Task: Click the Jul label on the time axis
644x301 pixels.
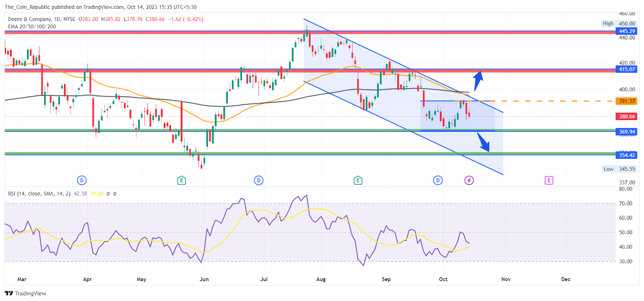Action: pyautogui.click(x=264, y=279)
